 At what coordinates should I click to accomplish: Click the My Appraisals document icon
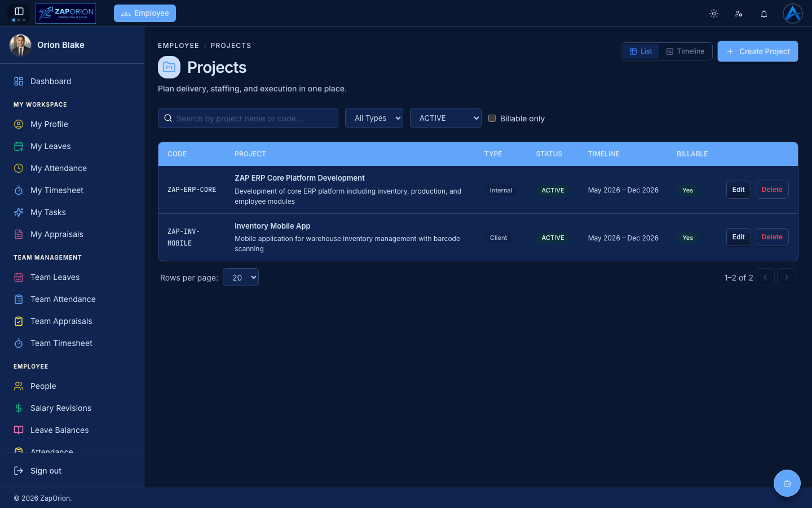pos(19,234)
